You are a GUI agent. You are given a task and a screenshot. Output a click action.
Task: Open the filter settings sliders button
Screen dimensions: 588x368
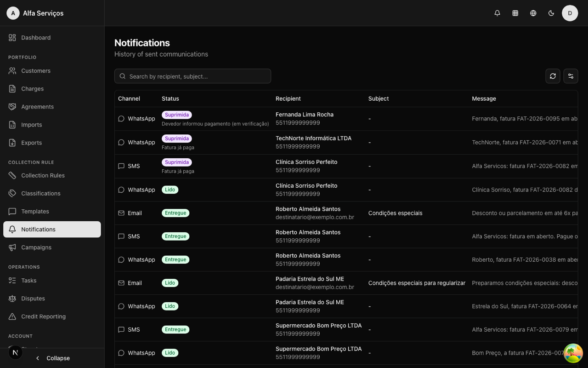click(571, 76)
